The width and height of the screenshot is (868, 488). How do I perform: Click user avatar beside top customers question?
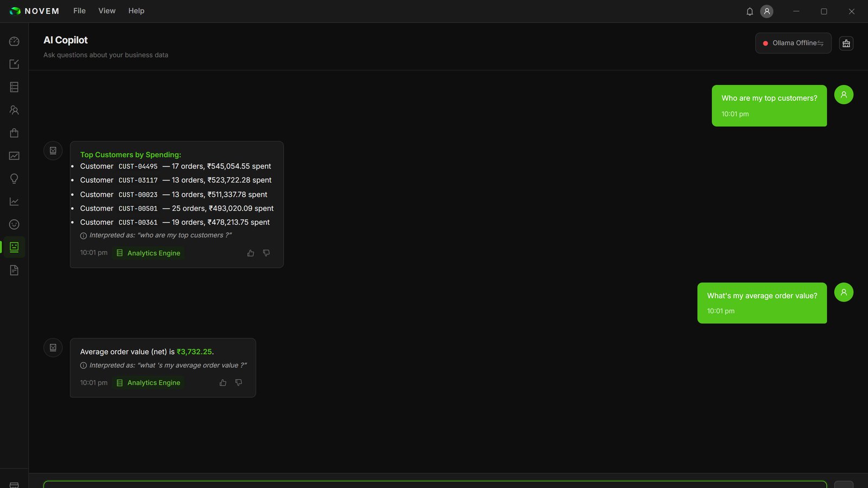tap(844, 95)
